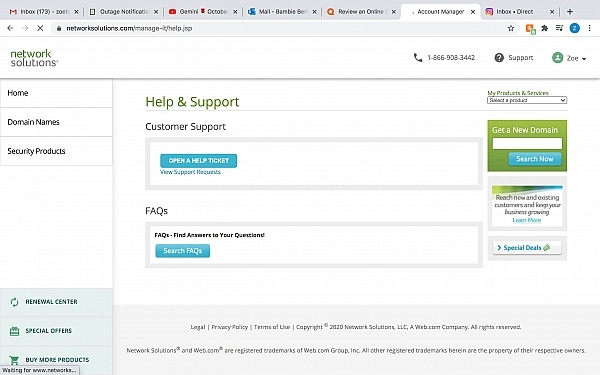
Task: Open the Chrome profile avatar
Action: 574,28
